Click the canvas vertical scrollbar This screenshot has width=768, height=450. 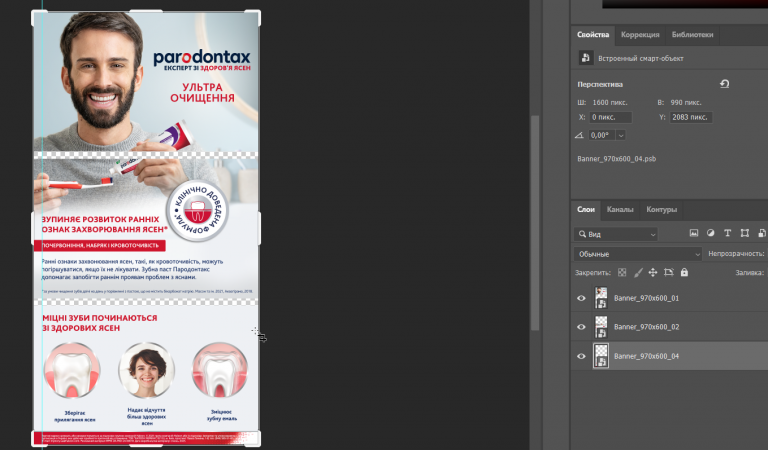point(535,223)
